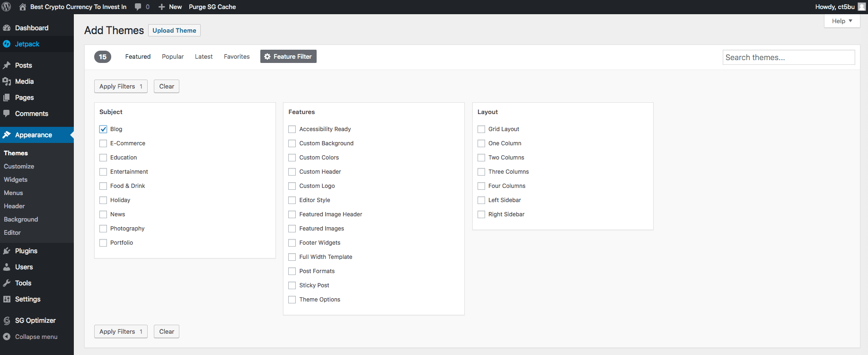868x355 pixels.
Task: Click the Collapse menu arrow icon
Action: tap(7, 337)
